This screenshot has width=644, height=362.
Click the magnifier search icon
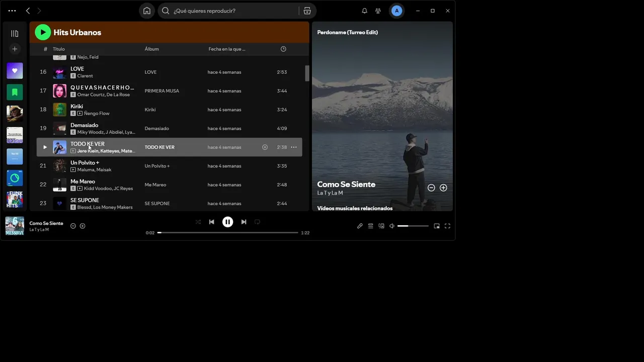tap(166, 11)
